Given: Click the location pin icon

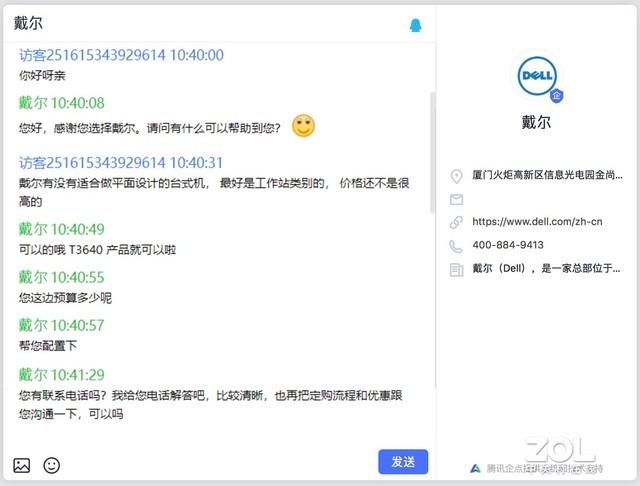Looking at the screenshot, I should click(456, 176).
